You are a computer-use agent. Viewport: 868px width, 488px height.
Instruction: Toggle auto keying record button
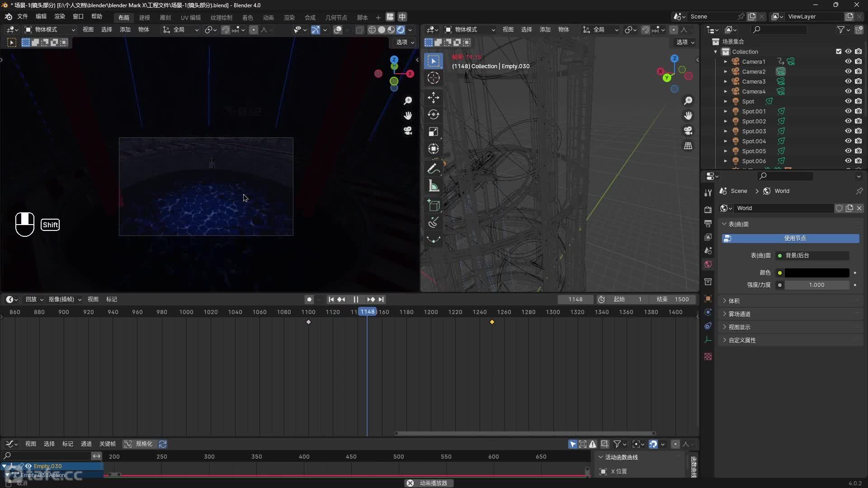click(309, 300)
